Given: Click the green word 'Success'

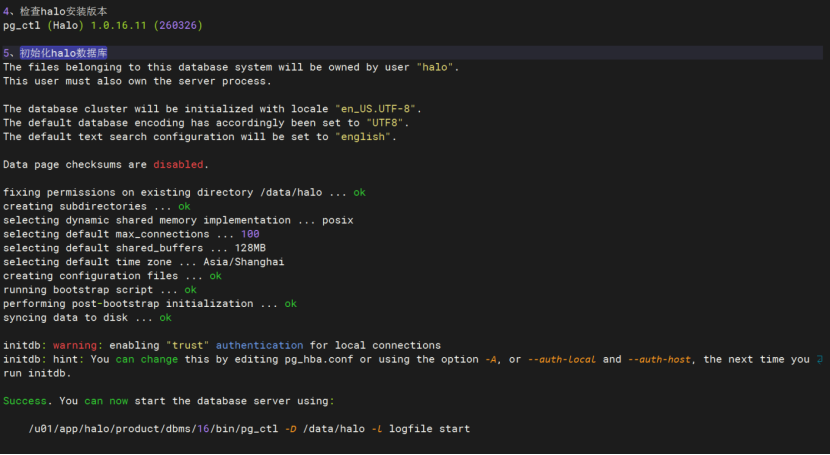Looking at the screenshot, I should [x=25, y=401].
